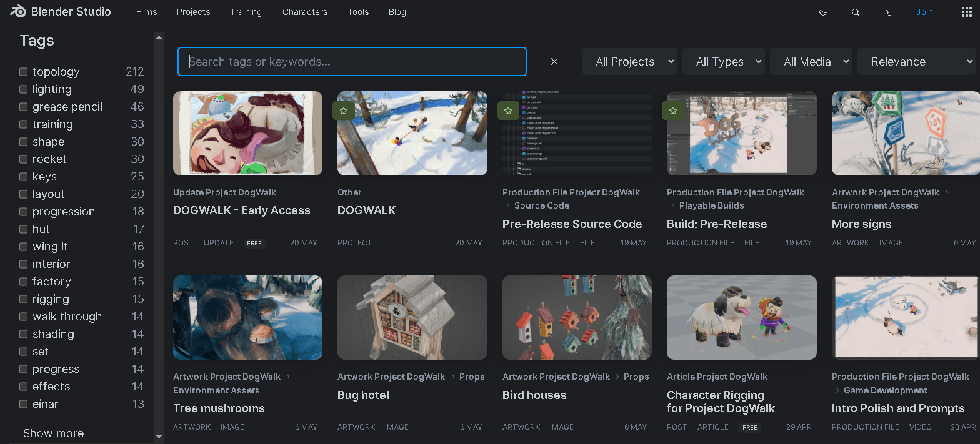
Task: Go to the Projects menu item
Action: pos(194,12)
